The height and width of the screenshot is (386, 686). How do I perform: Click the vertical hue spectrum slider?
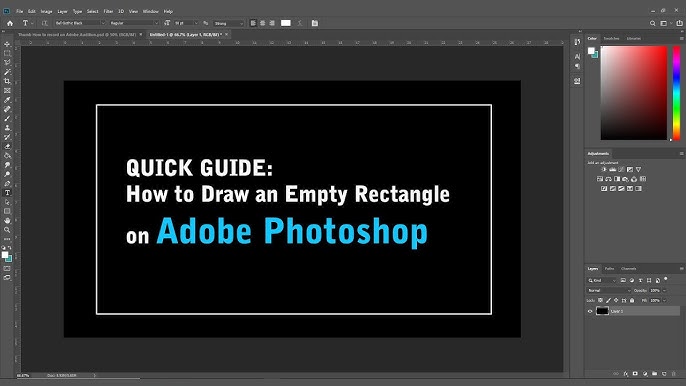676,93
